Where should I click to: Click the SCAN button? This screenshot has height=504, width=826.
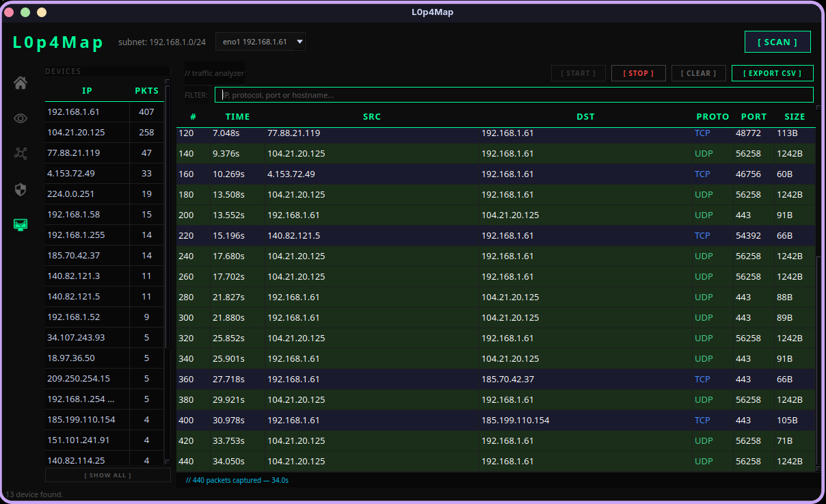(x=777, y=42)
